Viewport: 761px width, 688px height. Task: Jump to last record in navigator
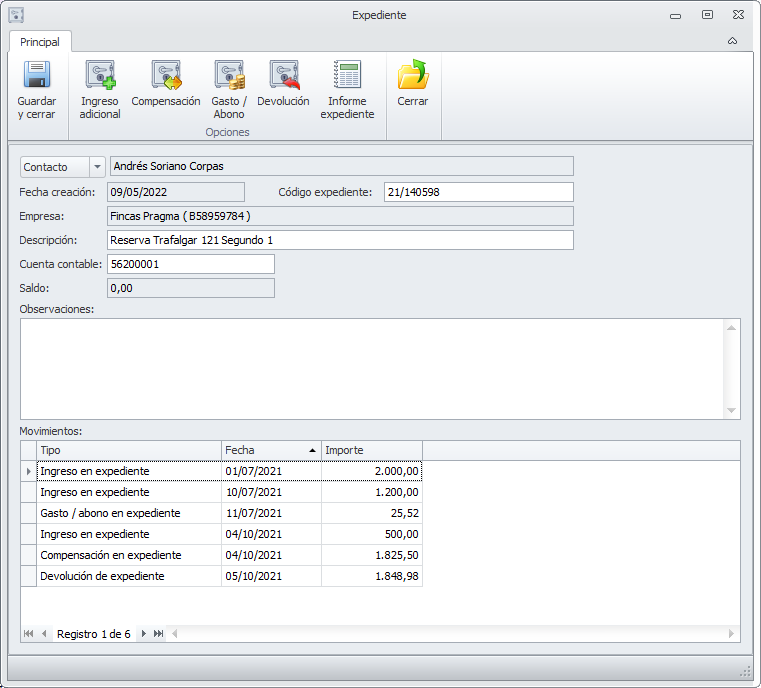point(158,634)
